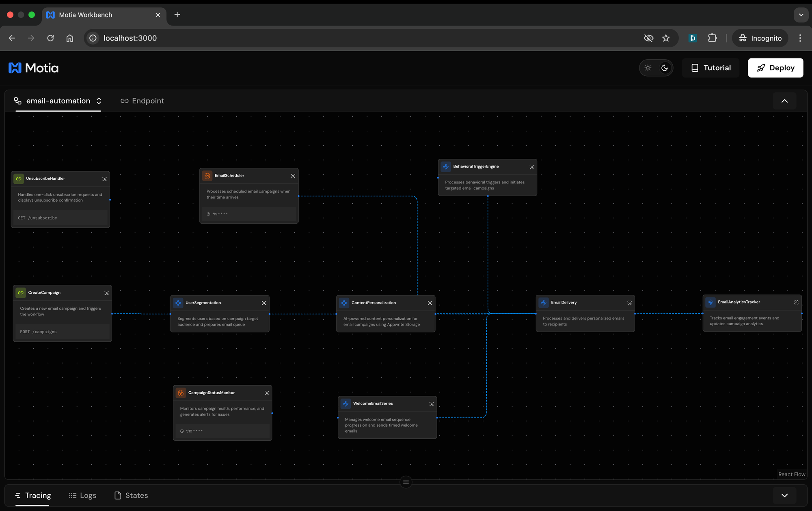The height and width of the screenshot is (511, 812).
Task: Switch to dark theme with moon toggle
Action: pyautogui.click(x=665, y=68)
